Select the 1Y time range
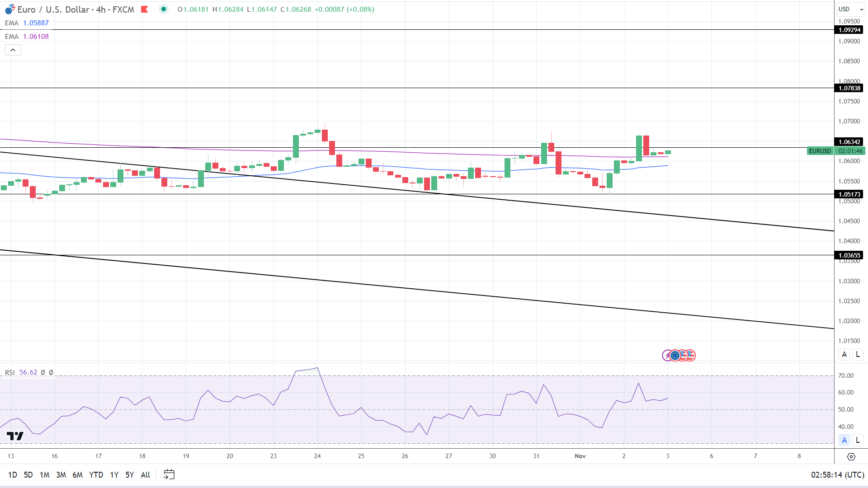Viewport: 868px width, 488px height. click(114, 475)
